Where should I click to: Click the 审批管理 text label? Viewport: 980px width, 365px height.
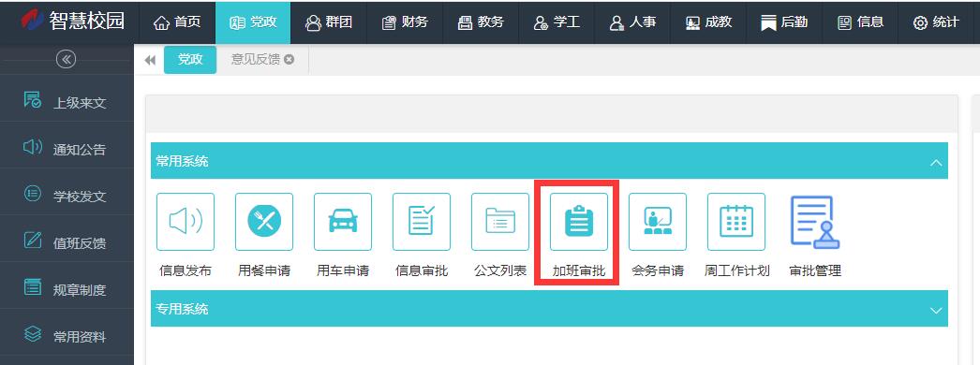pos(816,270)
